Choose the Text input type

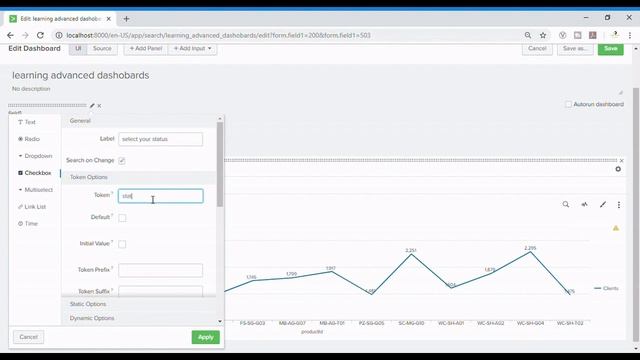27,122
